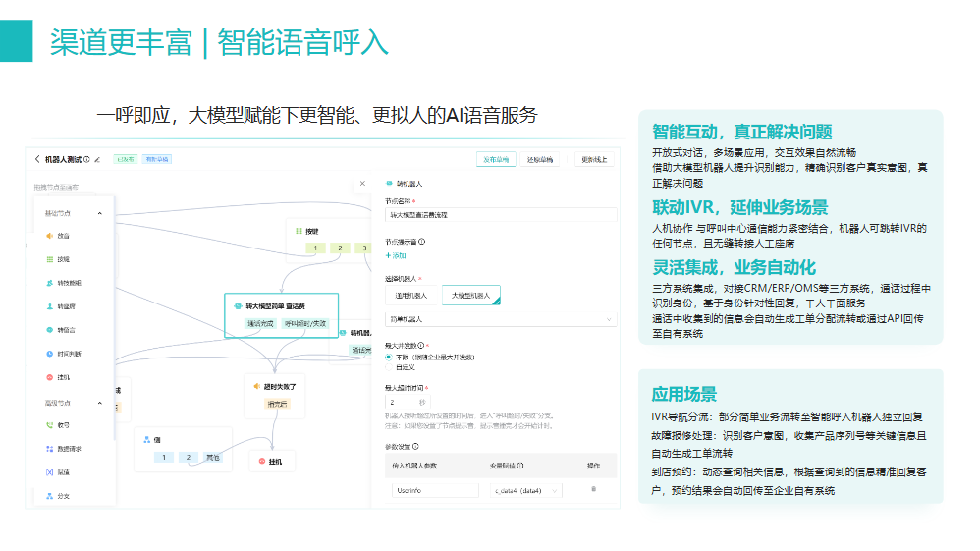Select the 赋值 brackets node icon in the palette
980x551 pixels.
click(49, 472)
